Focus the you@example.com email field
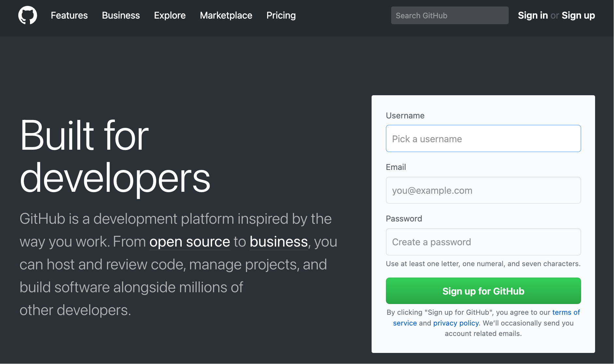Screen dimensions: 614x364 (483, 190)
